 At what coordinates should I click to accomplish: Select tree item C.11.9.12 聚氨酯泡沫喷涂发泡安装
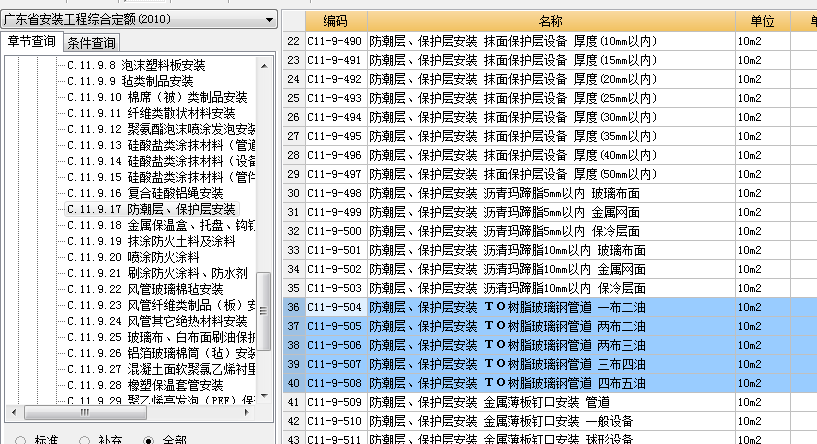pos(161,129)
